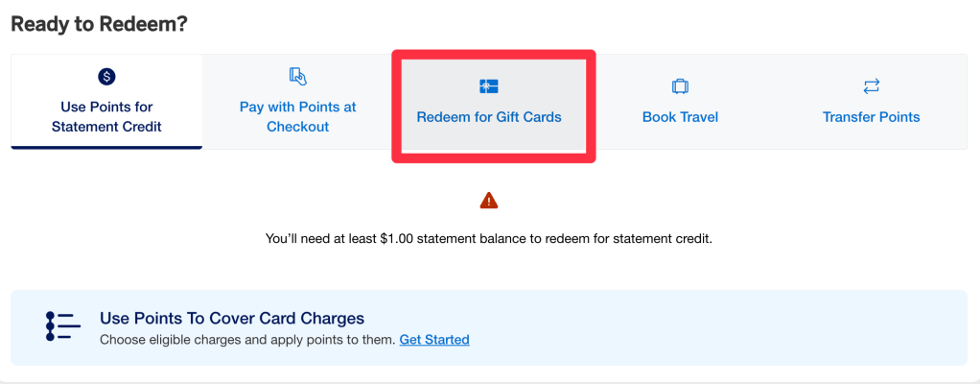
Task: Click the Transfer Points arrows icon
Action: pos(871,86)
